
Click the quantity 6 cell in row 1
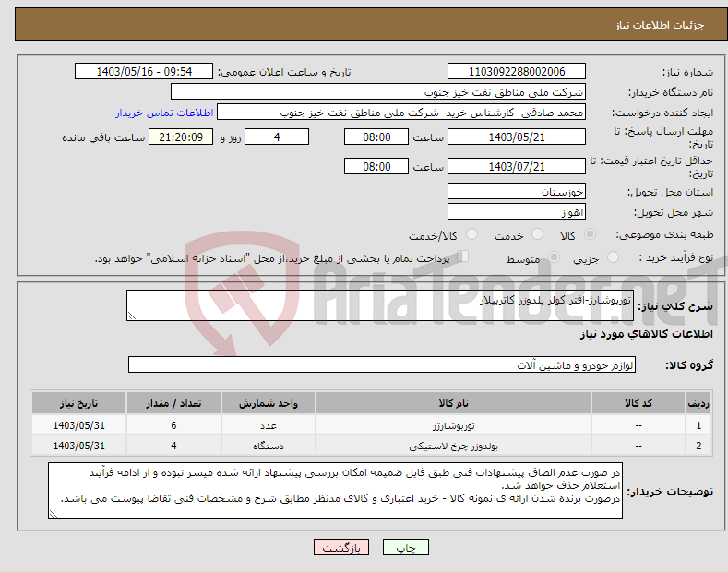(173, 425)
